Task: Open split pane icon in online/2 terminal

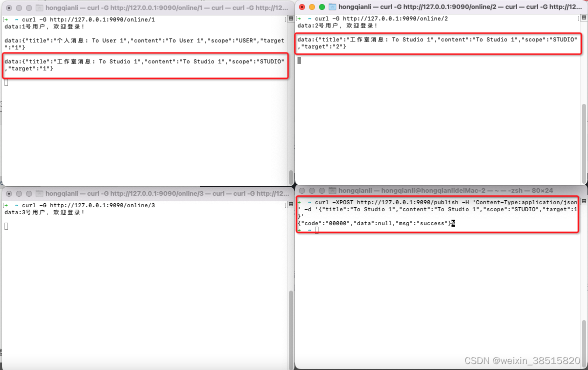Action: pyautogui.click(x=583, y=17)
